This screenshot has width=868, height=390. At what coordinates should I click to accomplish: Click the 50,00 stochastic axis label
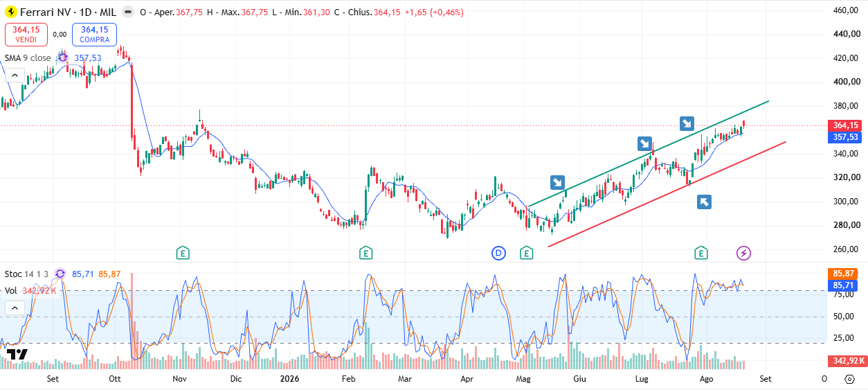pyautogui.click(x=842, y=317)
